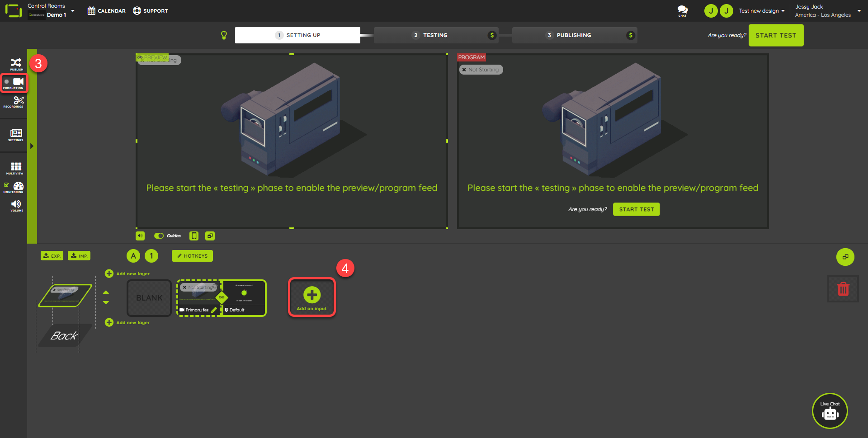Click the dollar icon on Testing step
The image size is (868, 438).
pyautogui.click(x=492, y=35)
